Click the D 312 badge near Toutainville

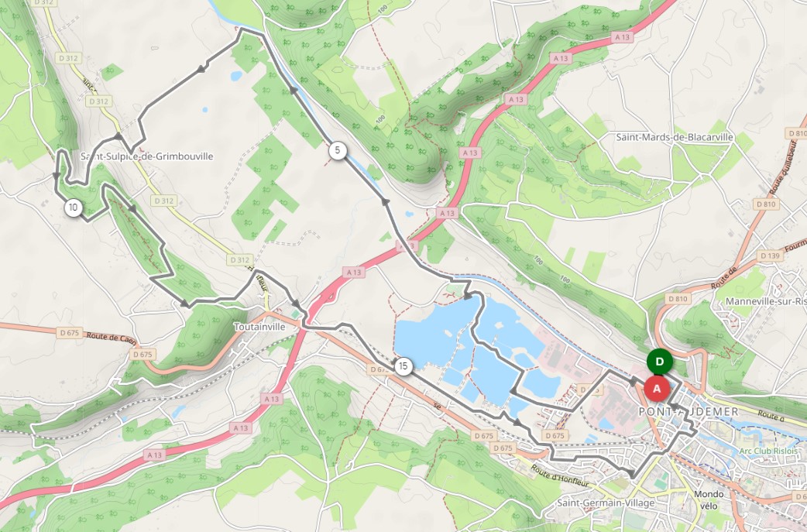click(240, 260)
